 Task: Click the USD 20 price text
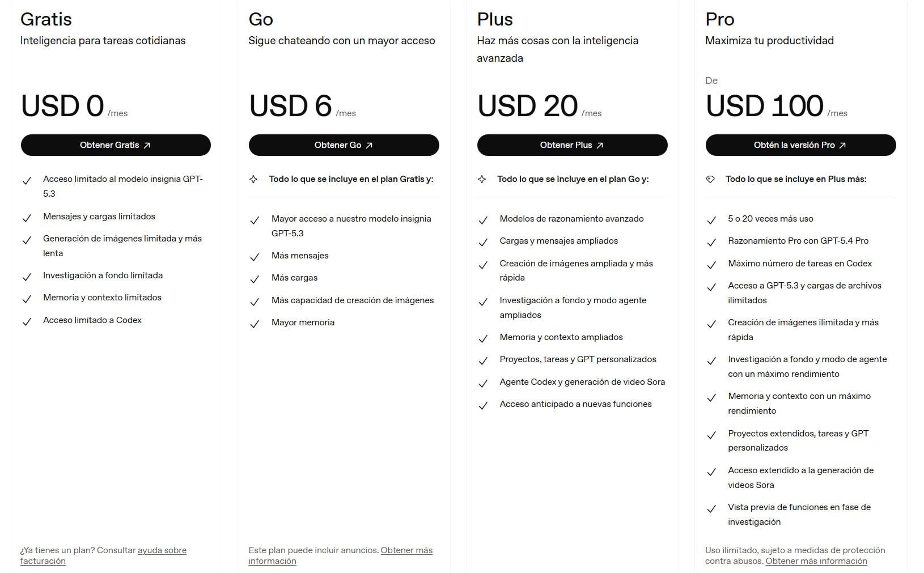click(x=527, y=105)
